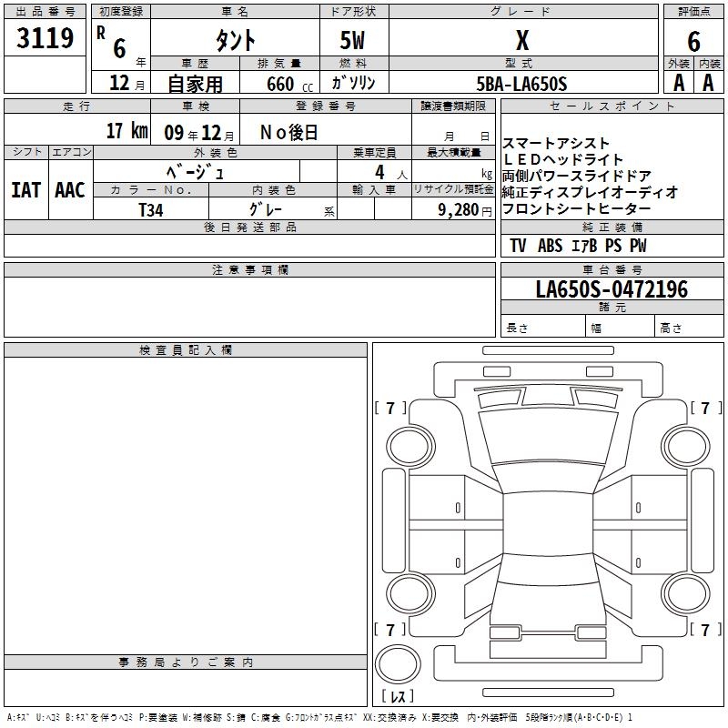Click vehicle history 自家用
Screen dimensions: 728x728
pyautogui.click(x=195, y=84)
